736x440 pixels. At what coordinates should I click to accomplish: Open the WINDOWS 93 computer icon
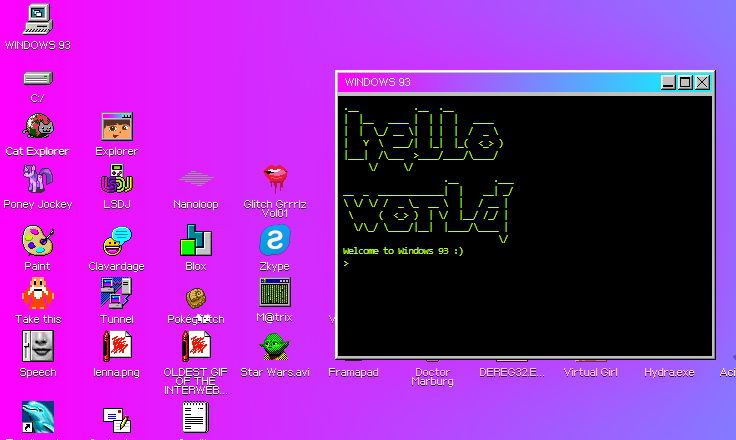(x=38, y=19)
